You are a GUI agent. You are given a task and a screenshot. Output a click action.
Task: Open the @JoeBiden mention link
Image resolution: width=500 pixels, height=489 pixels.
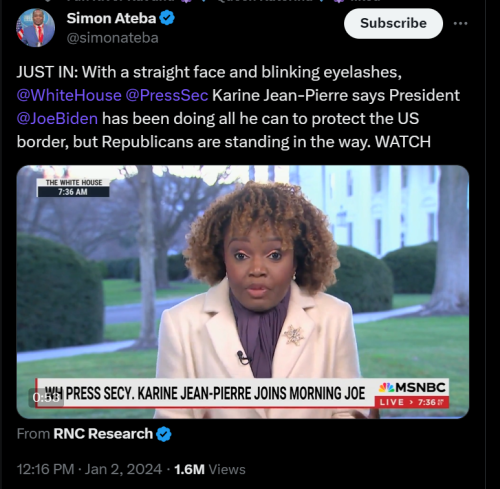57,119
